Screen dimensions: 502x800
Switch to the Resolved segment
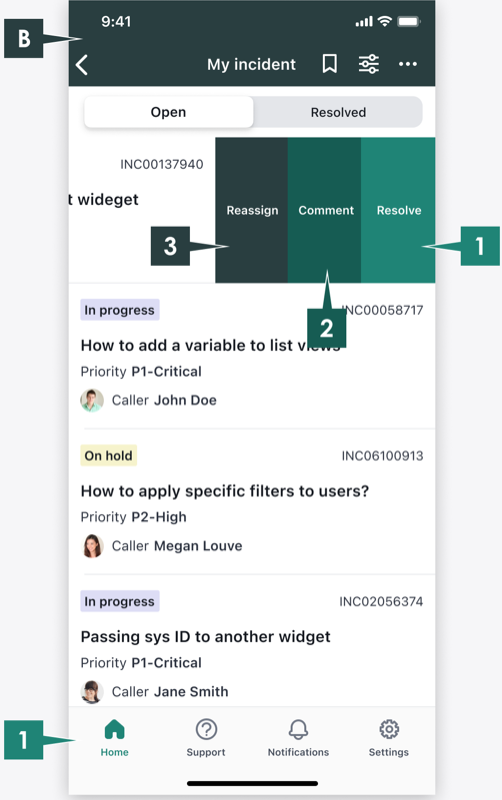(338, 112)
